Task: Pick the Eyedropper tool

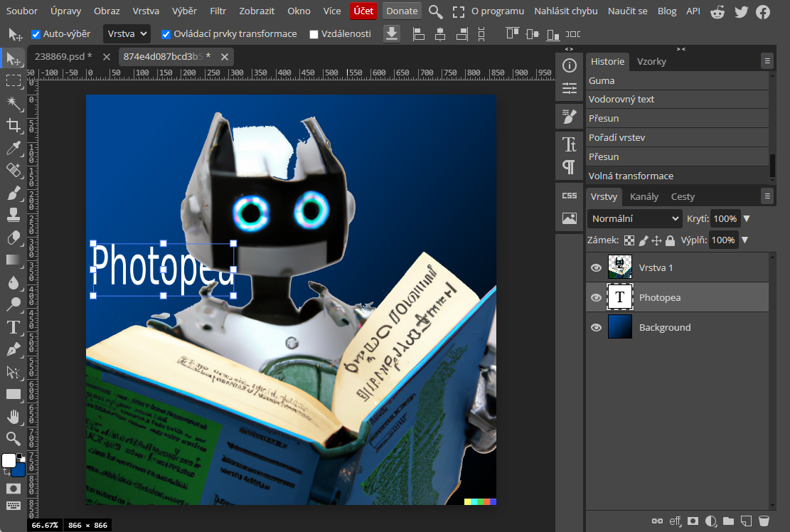Action: (14, 148)
